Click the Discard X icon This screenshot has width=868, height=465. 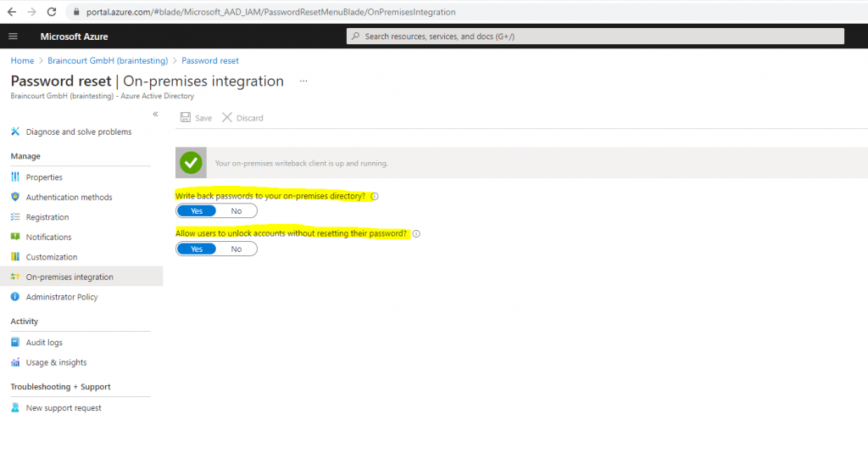point(227,117)
